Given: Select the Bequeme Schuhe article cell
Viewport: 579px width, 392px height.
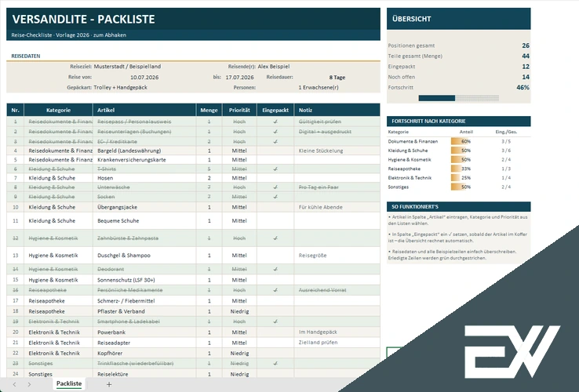Looking at the screenshot, I should click(144, 221).
